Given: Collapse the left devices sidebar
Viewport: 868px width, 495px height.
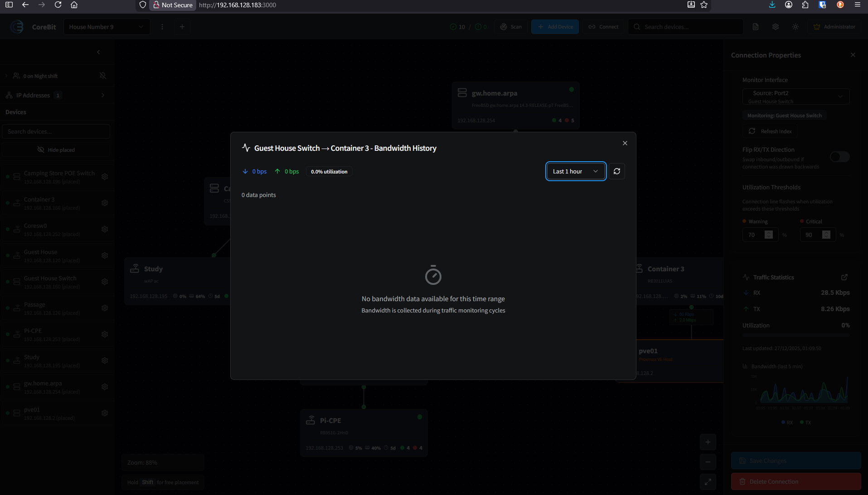Looking at the screenshot, I should (x=98, y=52).
